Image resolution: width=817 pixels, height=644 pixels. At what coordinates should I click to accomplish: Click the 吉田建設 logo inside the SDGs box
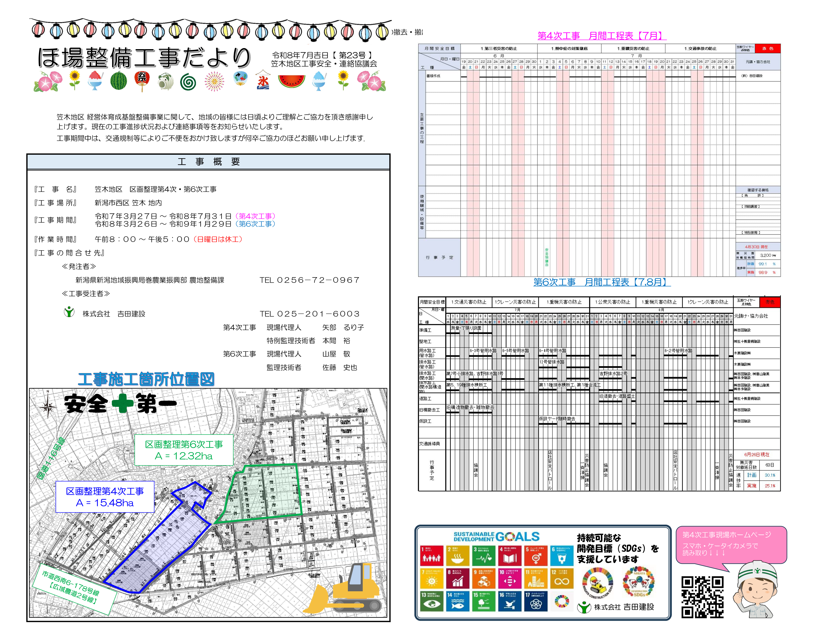point(584,607)
